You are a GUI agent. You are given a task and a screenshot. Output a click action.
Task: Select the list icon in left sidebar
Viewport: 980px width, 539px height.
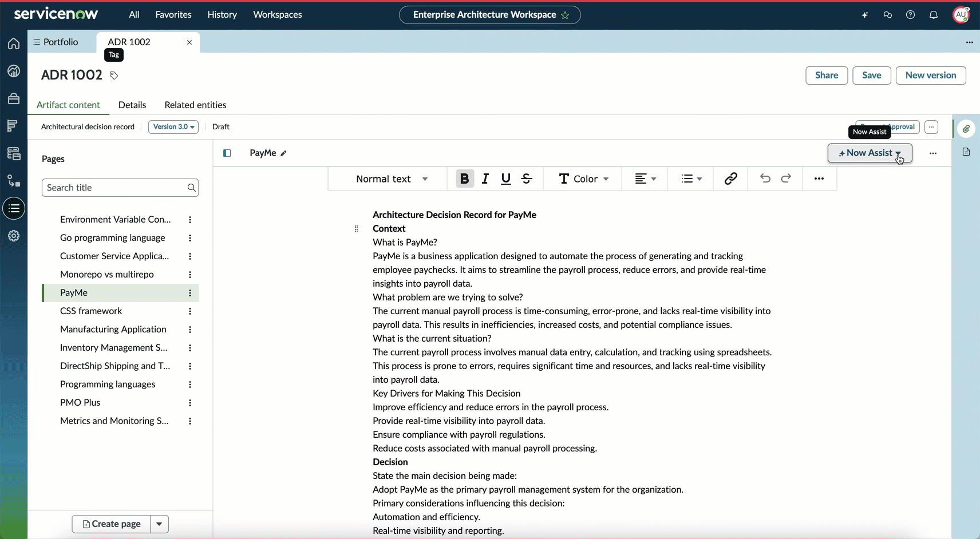(x=14, y=208)
